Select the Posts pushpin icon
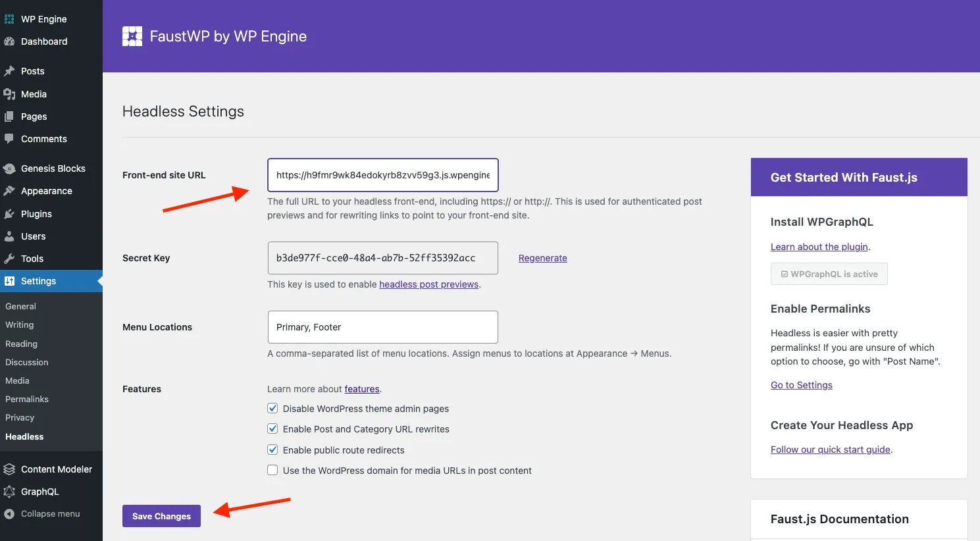Viewport: 980px width, 541px height. (11, 70)
